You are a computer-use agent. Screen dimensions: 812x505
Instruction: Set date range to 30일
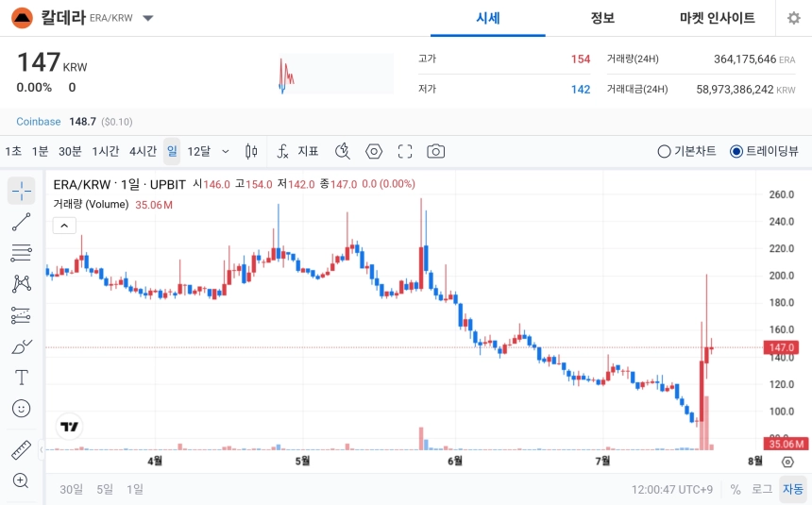(x=72, y=489)
